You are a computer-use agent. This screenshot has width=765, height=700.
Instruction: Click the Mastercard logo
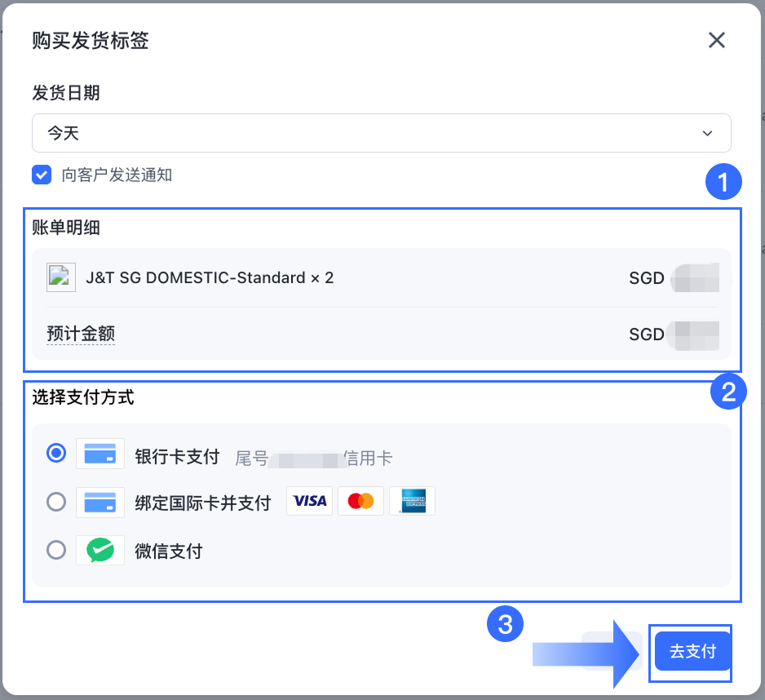coord(360,501)
